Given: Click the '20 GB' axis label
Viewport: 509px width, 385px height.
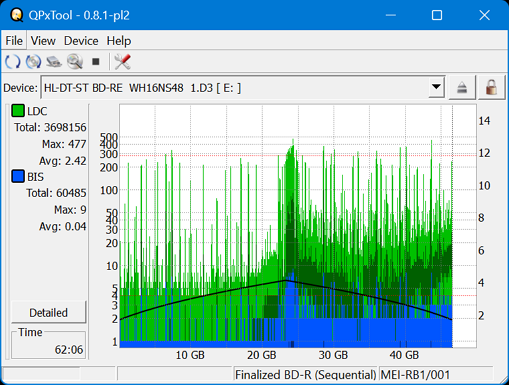Looking at the screenshot, I should point(262,355).
